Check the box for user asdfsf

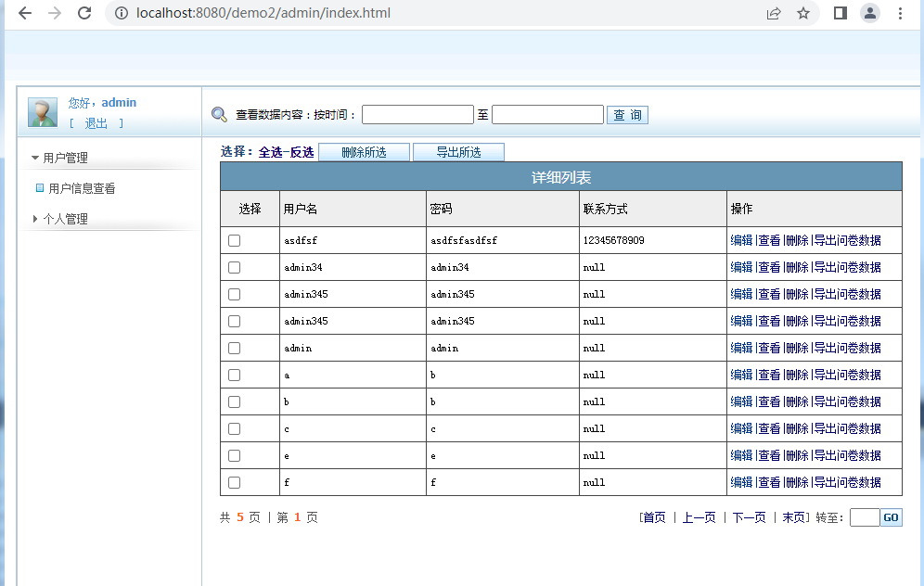click(x=234, y=240)
